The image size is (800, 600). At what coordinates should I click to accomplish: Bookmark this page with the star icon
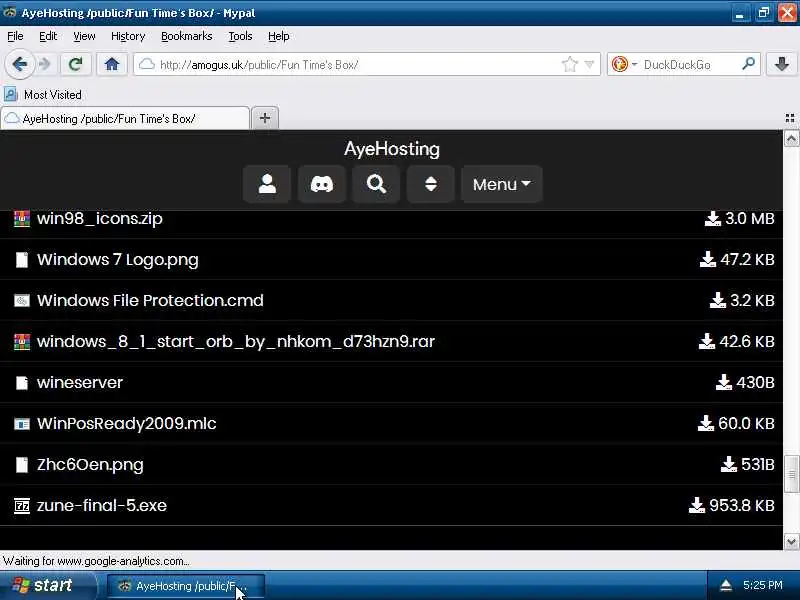point(569,64)
